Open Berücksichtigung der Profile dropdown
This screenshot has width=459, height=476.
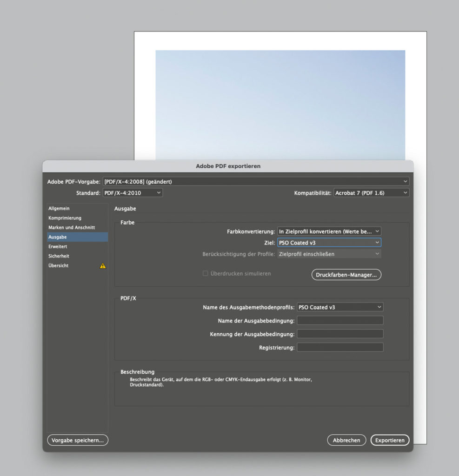pyautogui.click(x=329, y=254)
